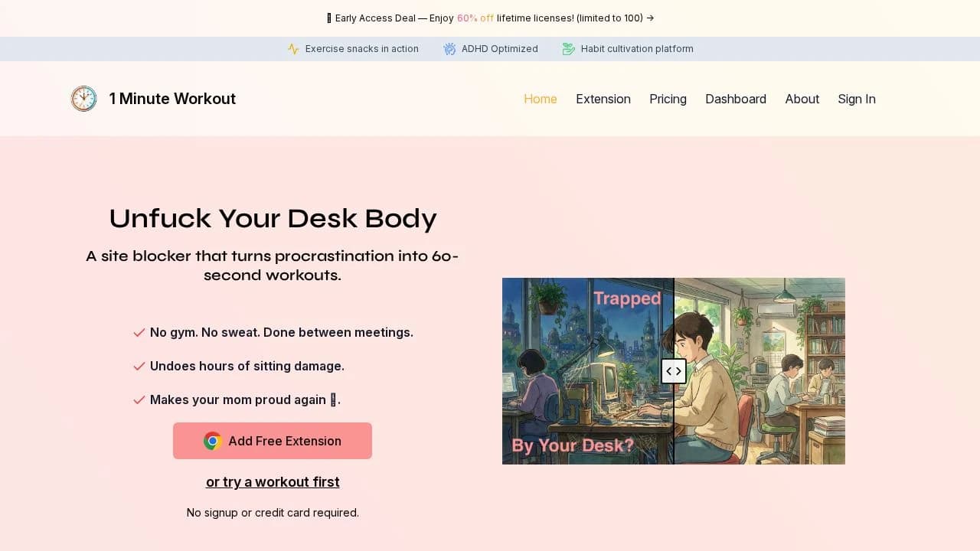
Task: Click the Add Free Extension button
Action: 273,441
